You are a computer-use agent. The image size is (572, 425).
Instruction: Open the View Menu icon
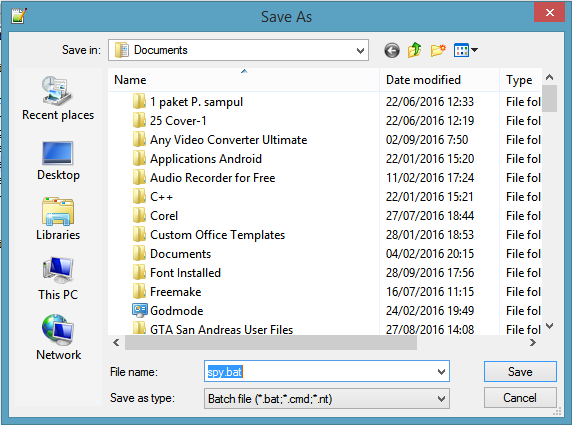461,50
